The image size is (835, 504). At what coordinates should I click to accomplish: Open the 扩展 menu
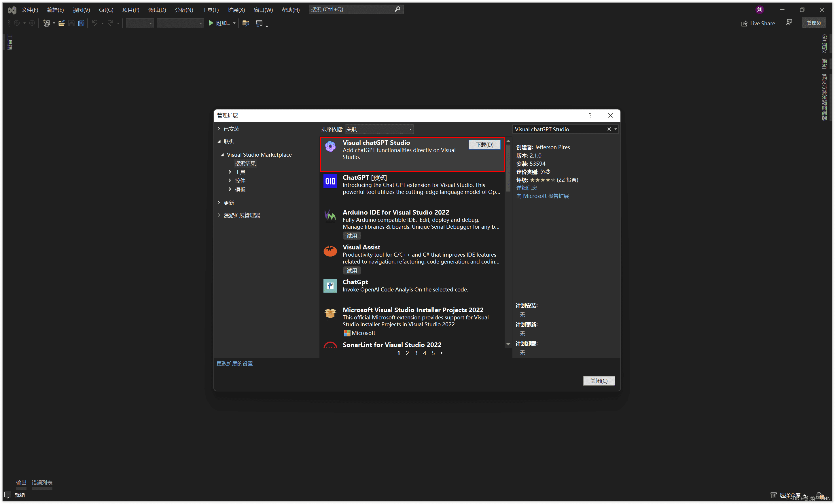click(236, 10)
